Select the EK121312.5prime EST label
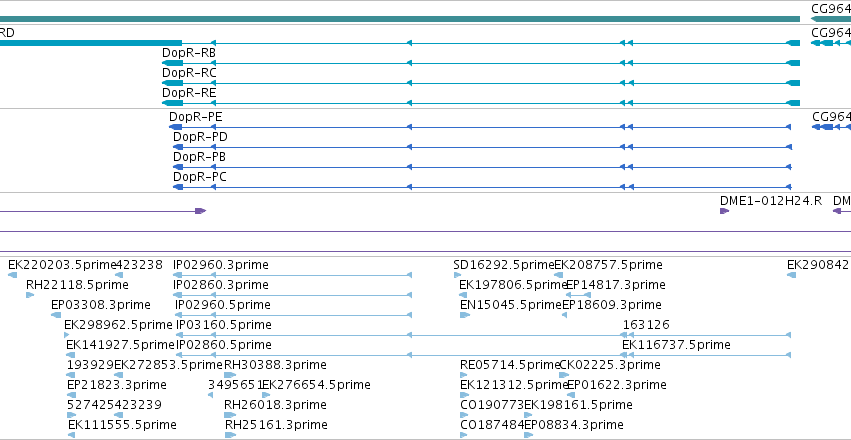The height and width of the screenshot is (440, 851). 514,385
